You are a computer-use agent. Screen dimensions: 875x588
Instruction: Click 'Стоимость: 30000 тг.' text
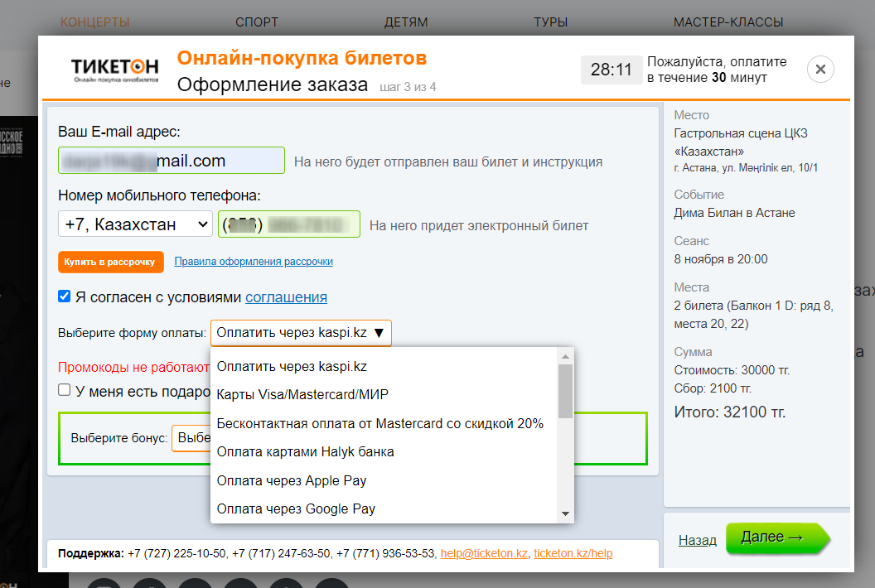pos(732,370)
